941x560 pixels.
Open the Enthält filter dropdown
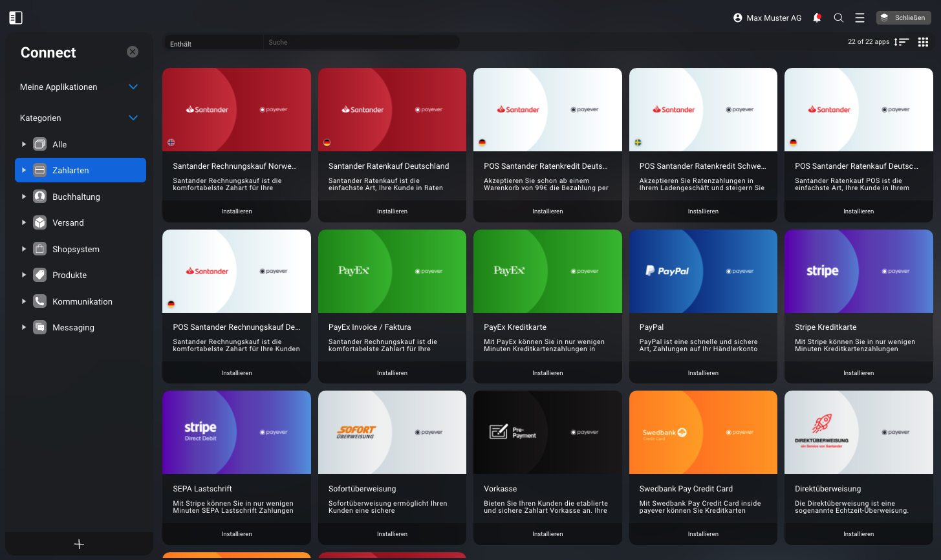[213, 43]
